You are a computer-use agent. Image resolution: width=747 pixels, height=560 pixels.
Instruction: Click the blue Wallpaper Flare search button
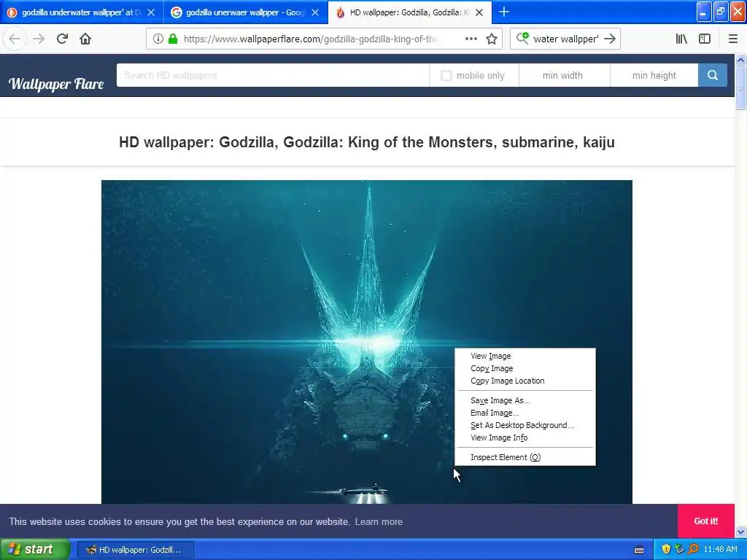(x=713, y=75)
